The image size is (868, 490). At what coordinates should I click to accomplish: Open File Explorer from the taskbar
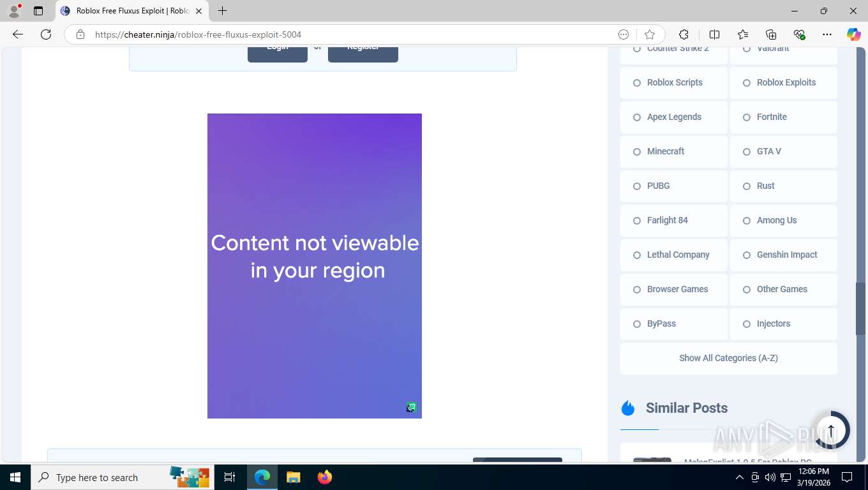click(293, 477)
